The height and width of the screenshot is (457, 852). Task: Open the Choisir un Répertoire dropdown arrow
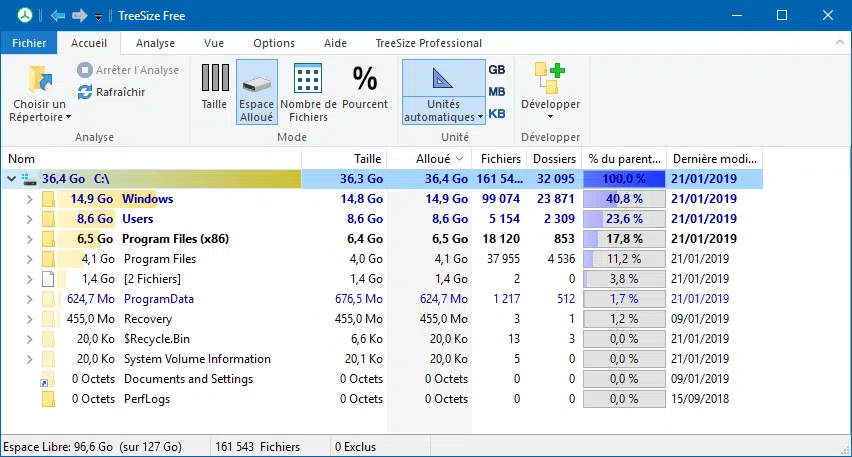(x=68, y=117)
